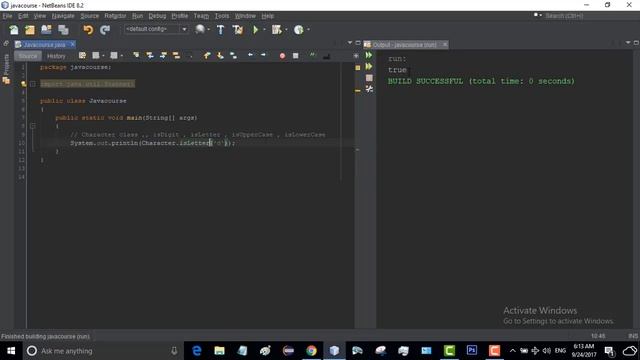Toggle Bookmark editor toolbar icon
Screen dimensions: 640x360
point(233,56)
